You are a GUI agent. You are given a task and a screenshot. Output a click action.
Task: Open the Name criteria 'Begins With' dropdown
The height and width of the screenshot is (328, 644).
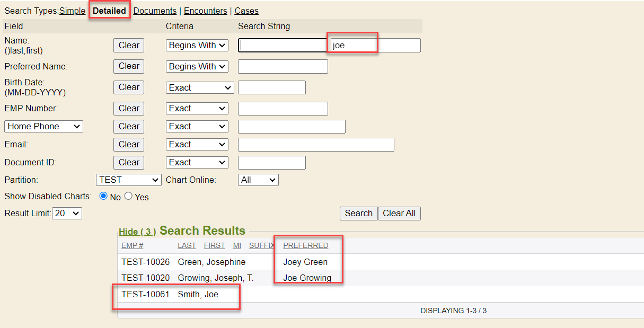pos(197,46)
